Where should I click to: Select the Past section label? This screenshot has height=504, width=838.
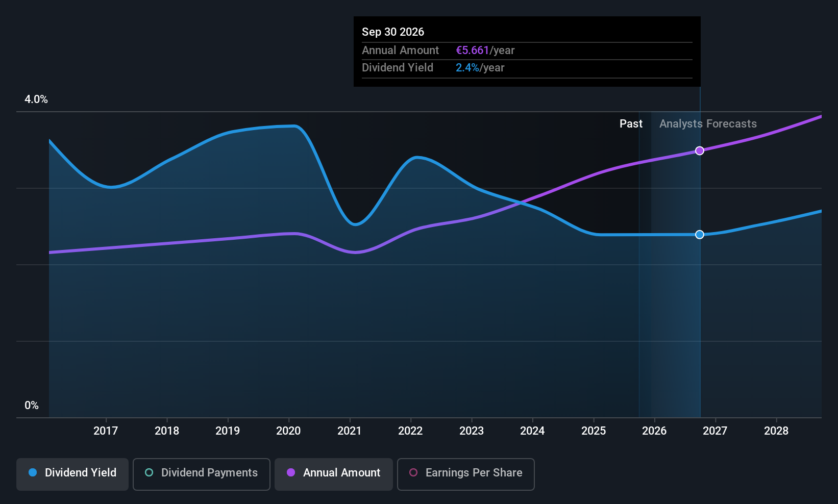pos(631,124)
